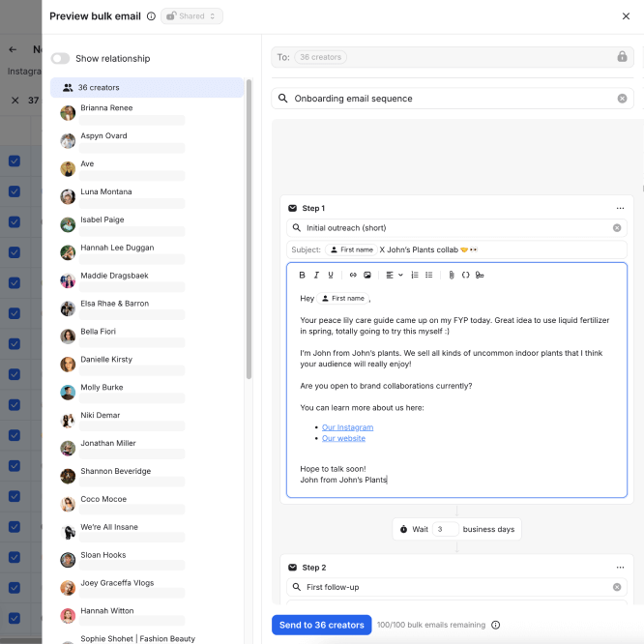Image resolution: width=644 pixels, height=644 pixels.
Task: Select creator Molly Burke
Action: tap(147, 393)
